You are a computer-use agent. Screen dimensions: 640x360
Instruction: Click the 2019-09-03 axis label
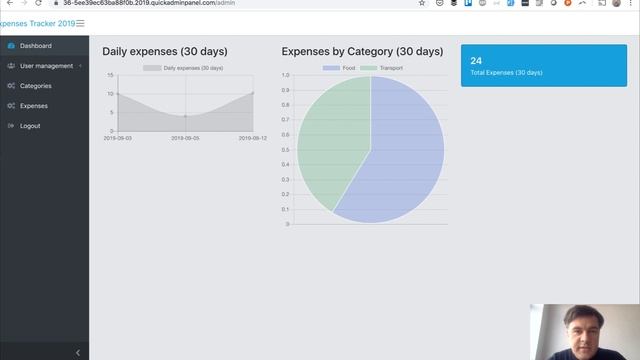[x=118, y=138]
